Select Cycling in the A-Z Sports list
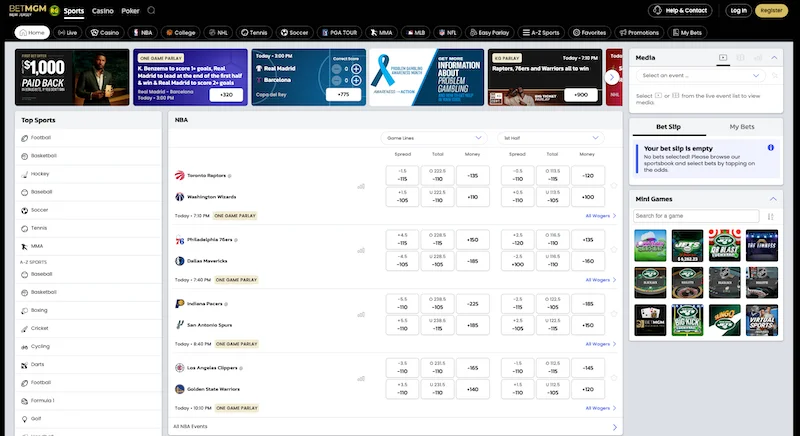The width and height of the screenshot is (800, 436). click(x=40, y=346)
